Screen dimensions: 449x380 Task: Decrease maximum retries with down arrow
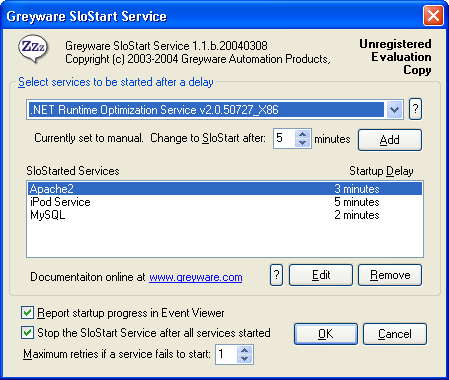[245, 359]
